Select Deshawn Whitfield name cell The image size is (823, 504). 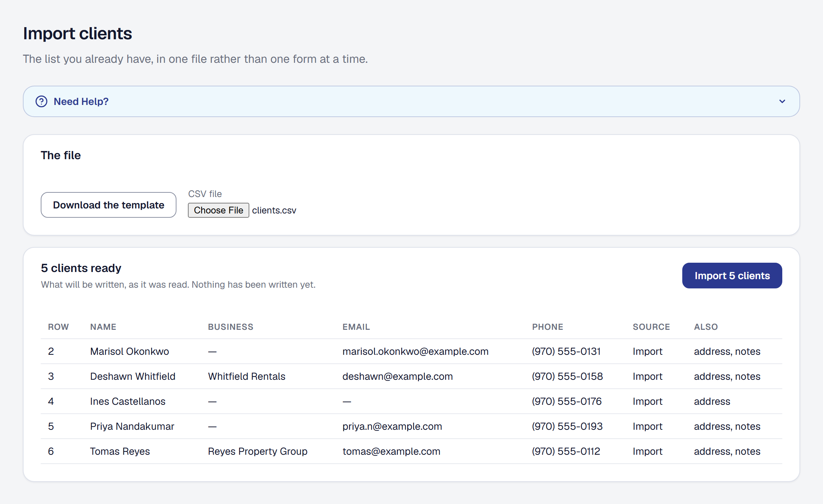click(133, 376)
